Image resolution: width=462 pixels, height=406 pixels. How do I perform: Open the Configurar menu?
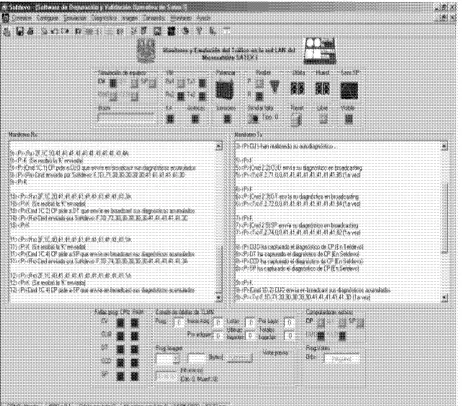pyautogui.click(x=47, y=18)
